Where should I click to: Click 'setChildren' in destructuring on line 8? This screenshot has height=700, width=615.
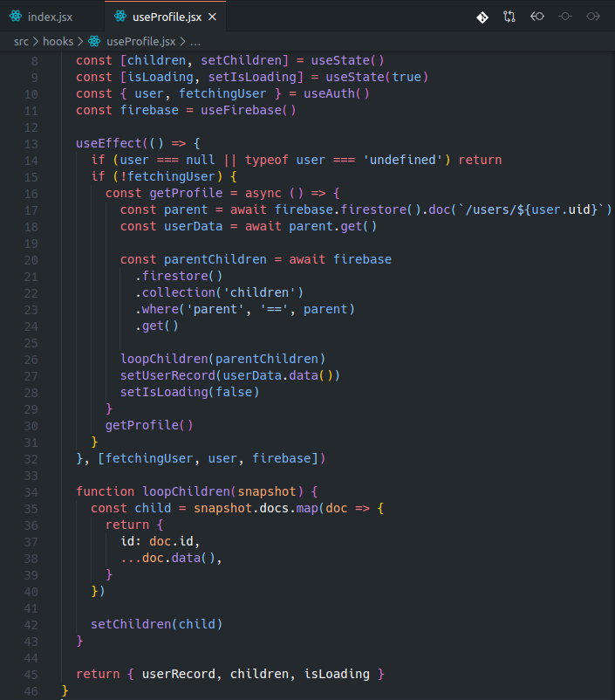pos(241,61)
